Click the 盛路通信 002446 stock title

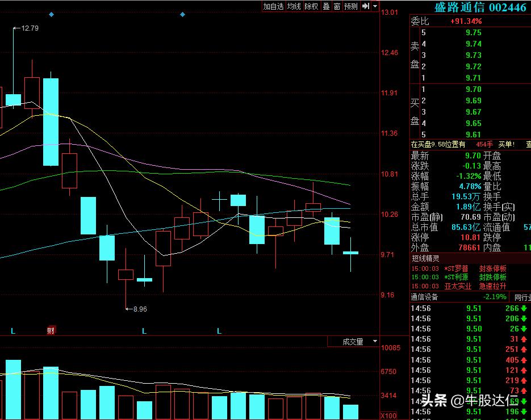point(480,7)
